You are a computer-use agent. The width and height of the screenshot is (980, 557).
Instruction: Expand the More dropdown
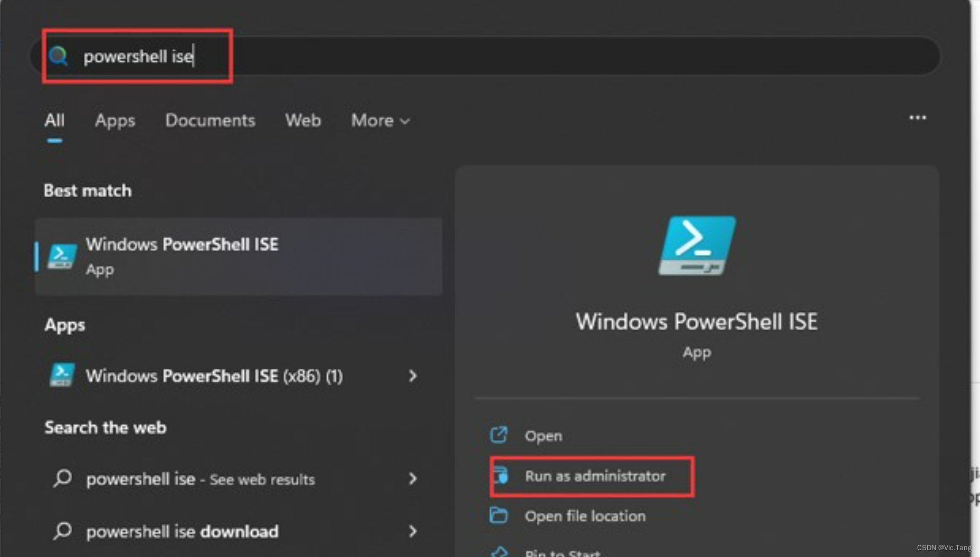tap(380, 120)
